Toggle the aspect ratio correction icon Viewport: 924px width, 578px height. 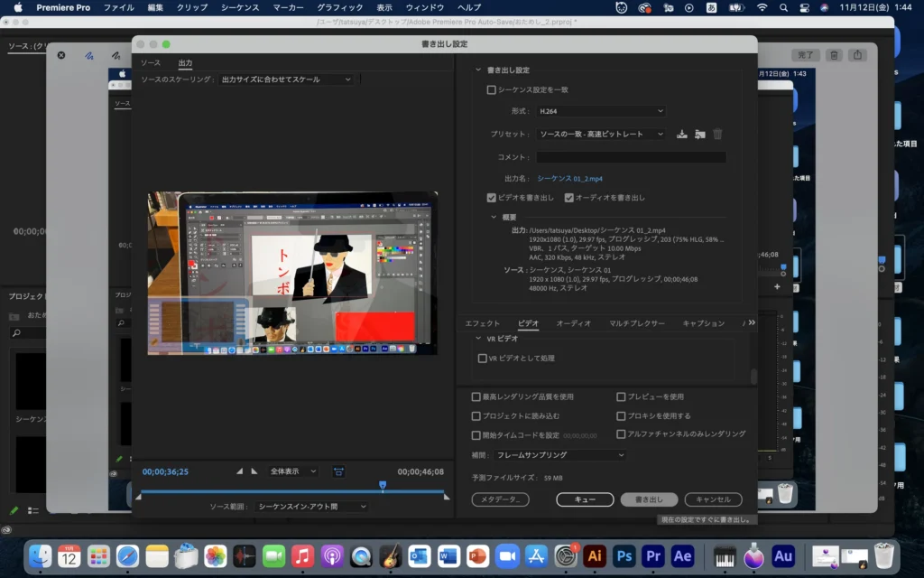338,471
